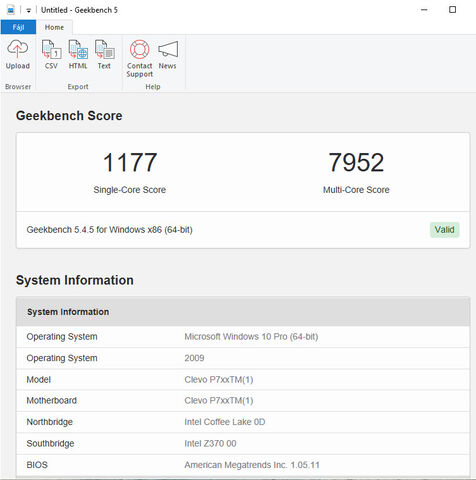Screen dimensions: 476x480
Task: Click the Export group label
Action: pyautogui.click(x=78, y=87)
